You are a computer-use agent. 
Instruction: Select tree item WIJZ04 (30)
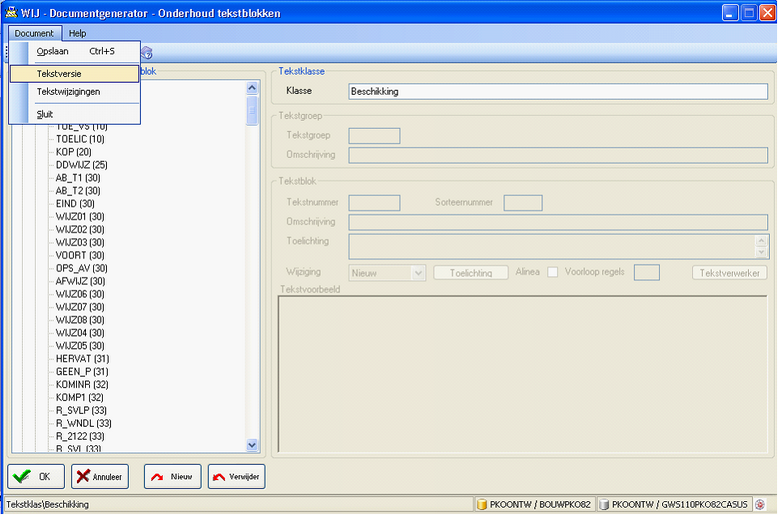tap(80, 332)
